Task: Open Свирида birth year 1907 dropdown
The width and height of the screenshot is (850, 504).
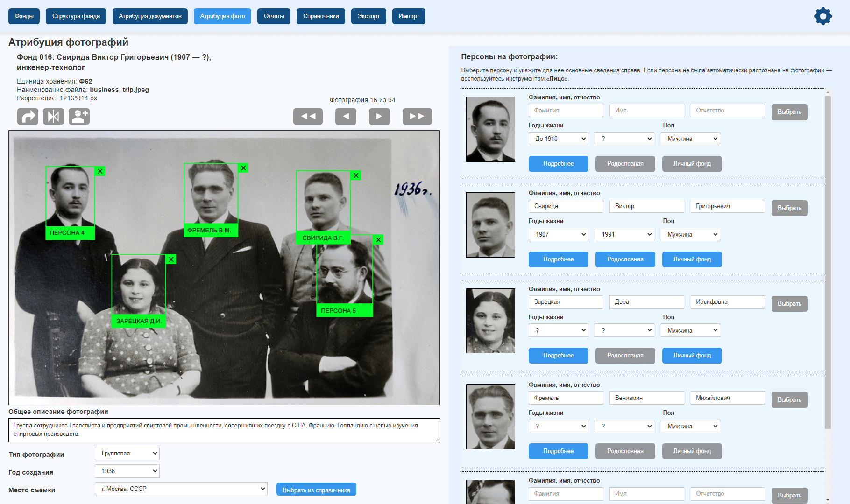Action: pyautogui.click(x=559, y=234)
